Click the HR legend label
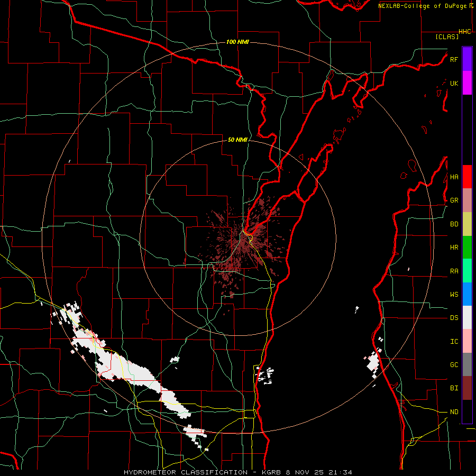This screenshot has width=476, height=476. [x=454, y=248]
